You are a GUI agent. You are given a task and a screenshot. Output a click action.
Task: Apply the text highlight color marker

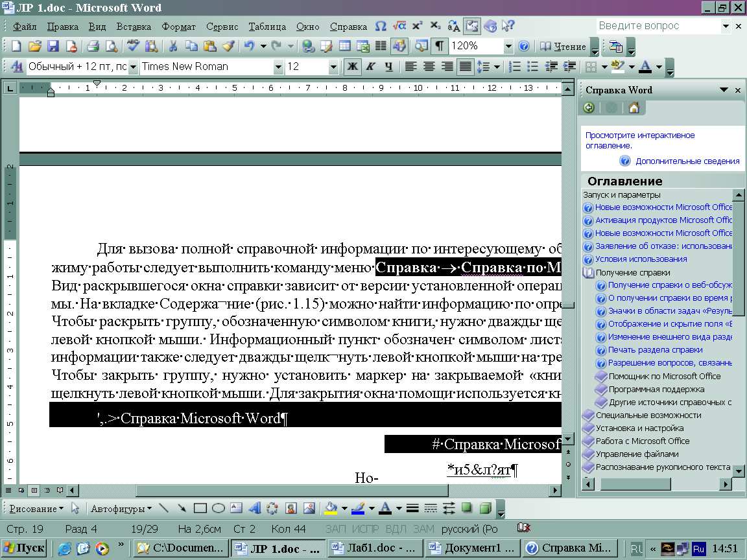618,67
